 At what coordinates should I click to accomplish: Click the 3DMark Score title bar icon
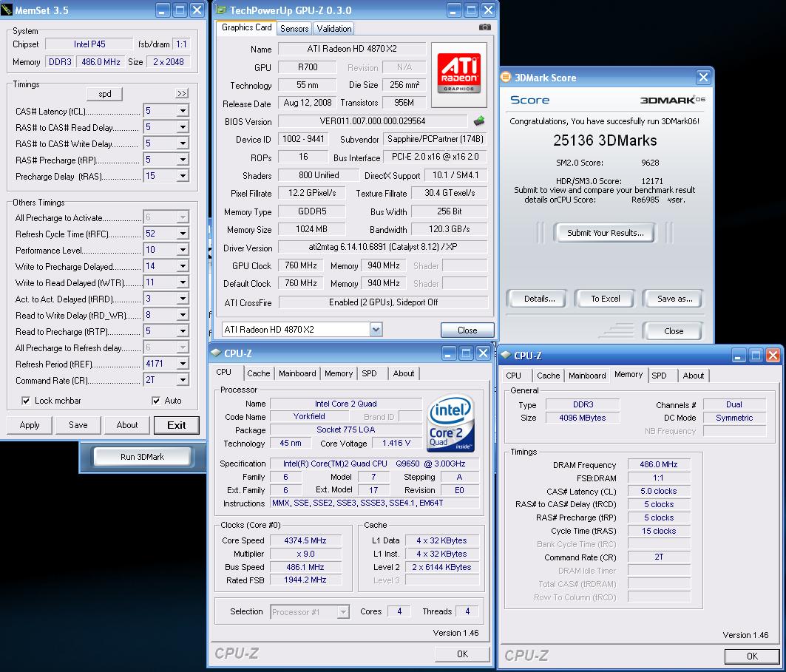click(507, 77)
